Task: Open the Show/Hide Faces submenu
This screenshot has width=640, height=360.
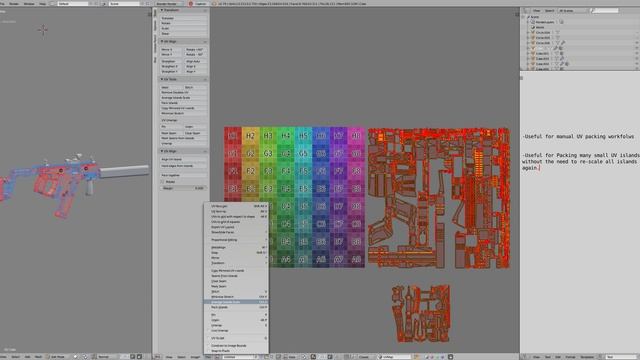Action: click(x=236, y=232)
